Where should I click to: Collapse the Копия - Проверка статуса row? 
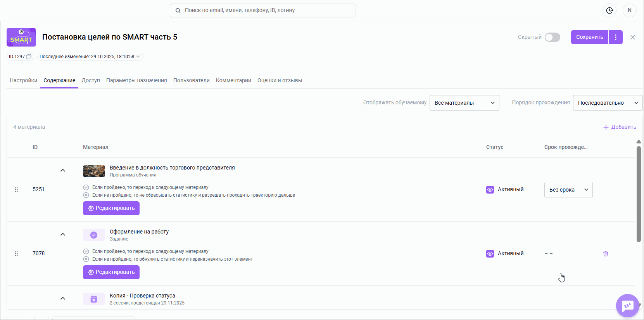coord(63,298)
